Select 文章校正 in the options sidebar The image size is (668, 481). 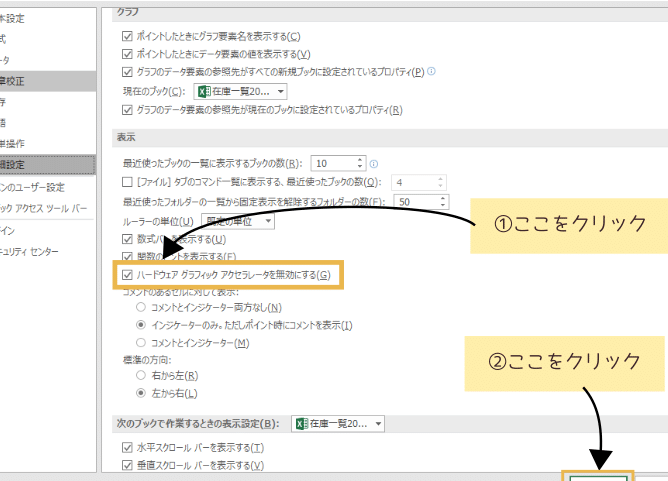[40, 79]
